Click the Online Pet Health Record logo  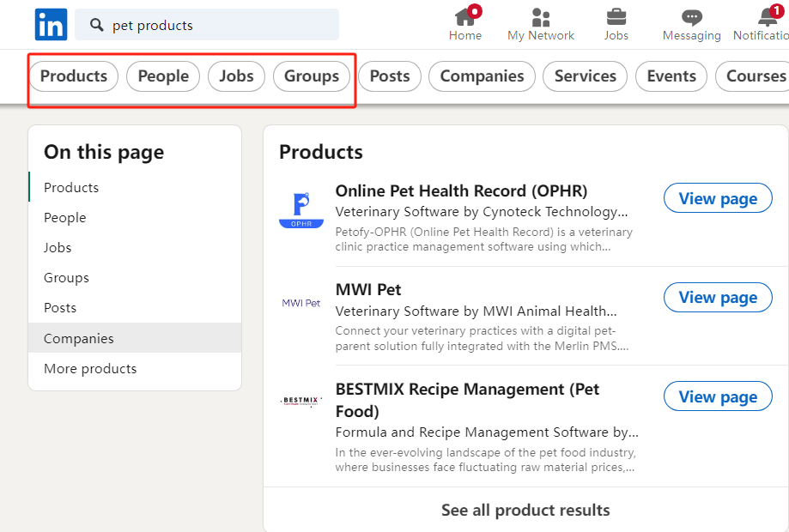point(301,210)
